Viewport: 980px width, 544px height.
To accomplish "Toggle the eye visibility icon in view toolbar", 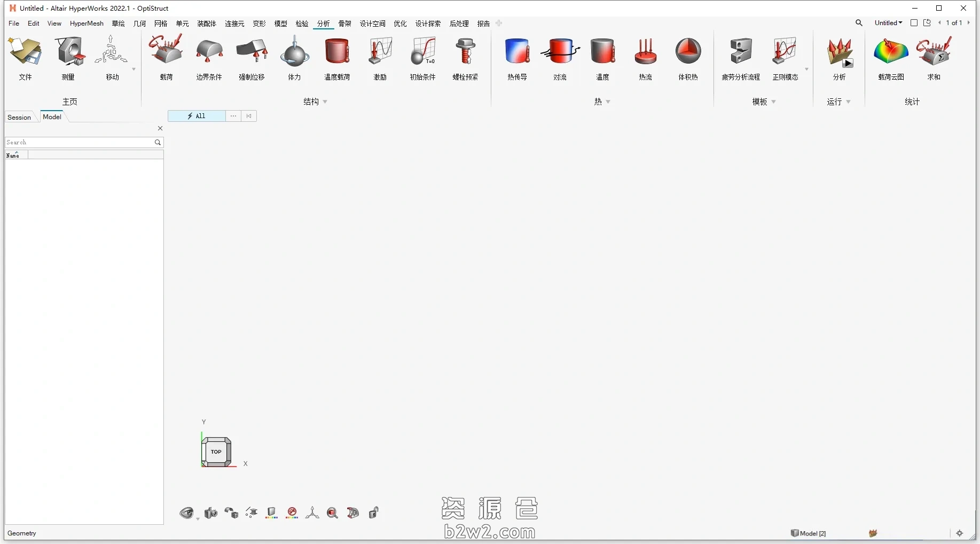I will pyautogui.click(x=186, y=513).
